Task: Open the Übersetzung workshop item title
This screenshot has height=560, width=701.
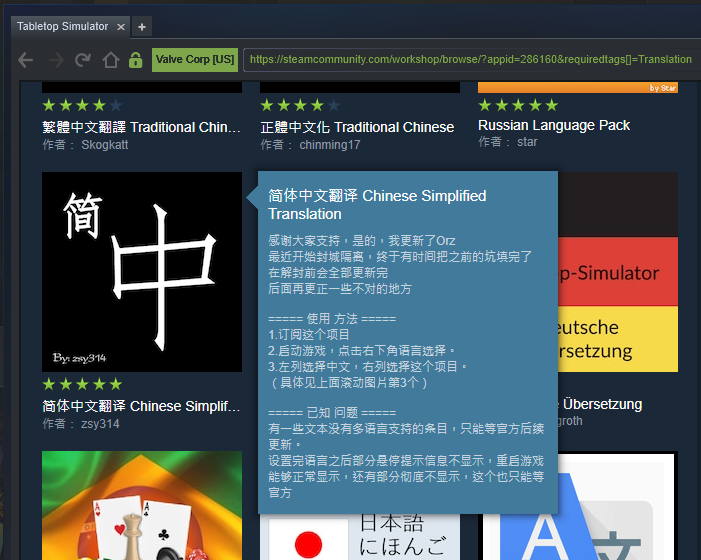Action: (600, 404)
